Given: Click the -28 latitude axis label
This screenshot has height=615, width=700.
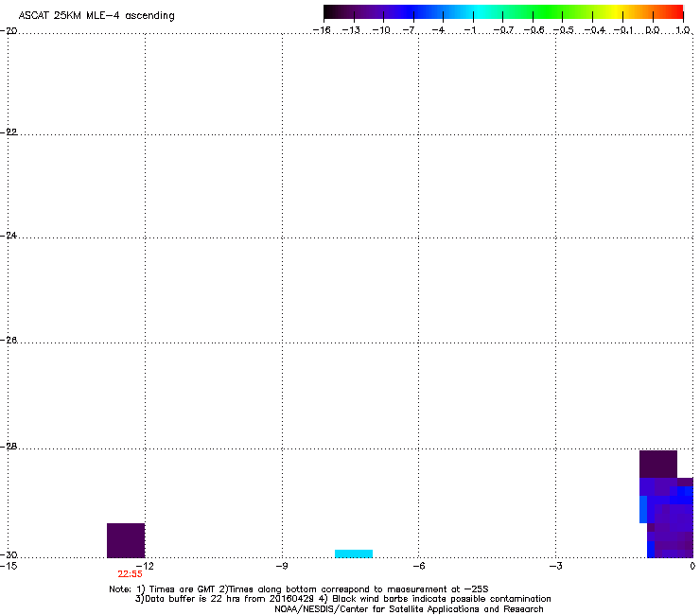Looking at the screenshot, I should pyautogui.click(x=9, y=447).
